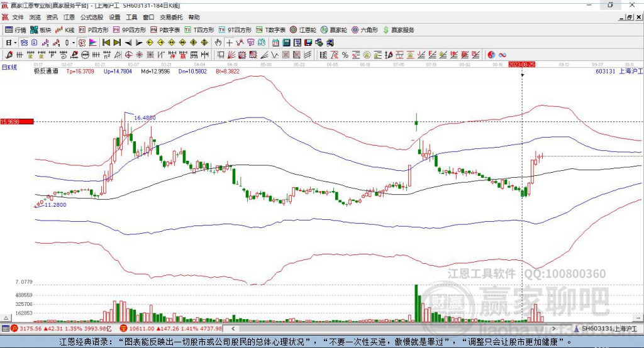Open the 9P四方形 tool
The width and height of the screenshot is (644, 348).
130,30
